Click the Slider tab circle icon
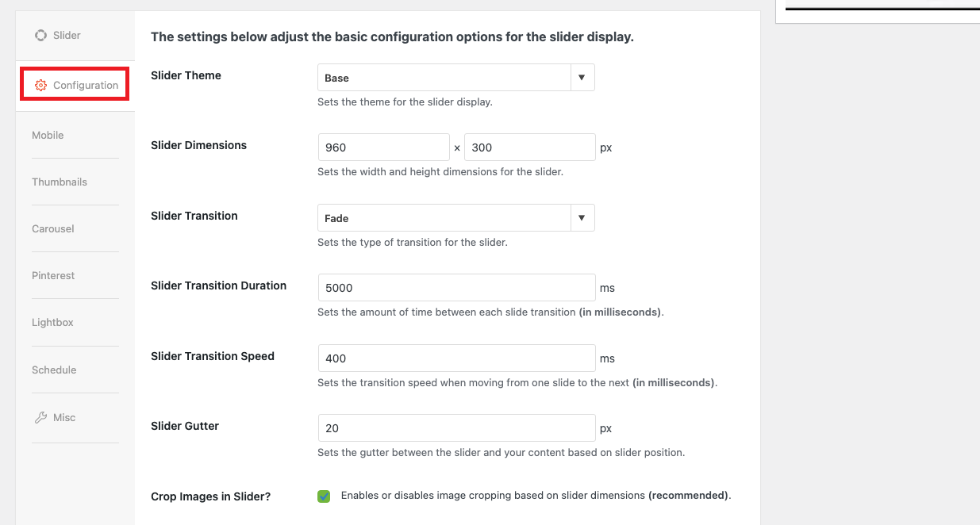980x525 pixels. pos(40,35)
